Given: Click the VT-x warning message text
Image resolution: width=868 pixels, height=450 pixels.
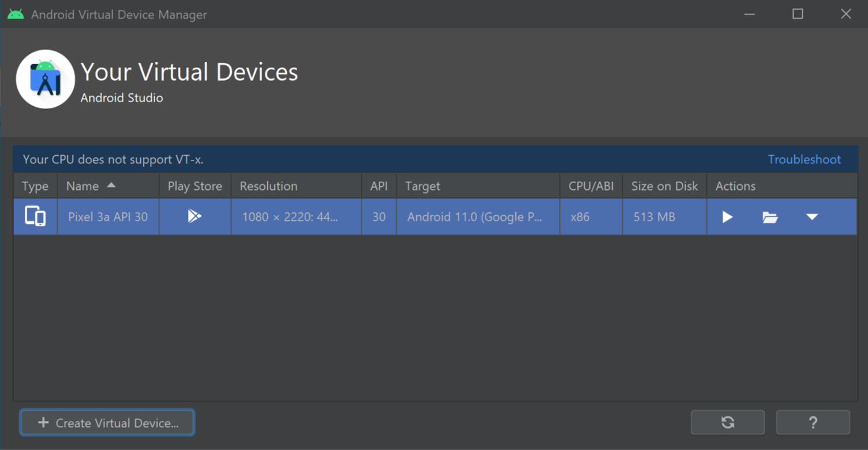Looking at the screenshot, I should pos(113,159).
